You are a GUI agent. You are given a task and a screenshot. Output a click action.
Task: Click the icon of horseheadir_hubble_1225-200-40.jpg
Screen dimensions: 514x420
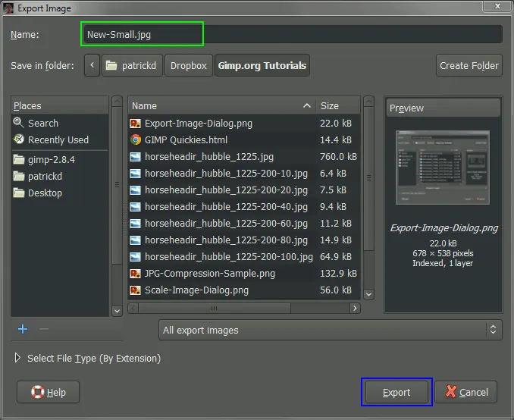135,207
